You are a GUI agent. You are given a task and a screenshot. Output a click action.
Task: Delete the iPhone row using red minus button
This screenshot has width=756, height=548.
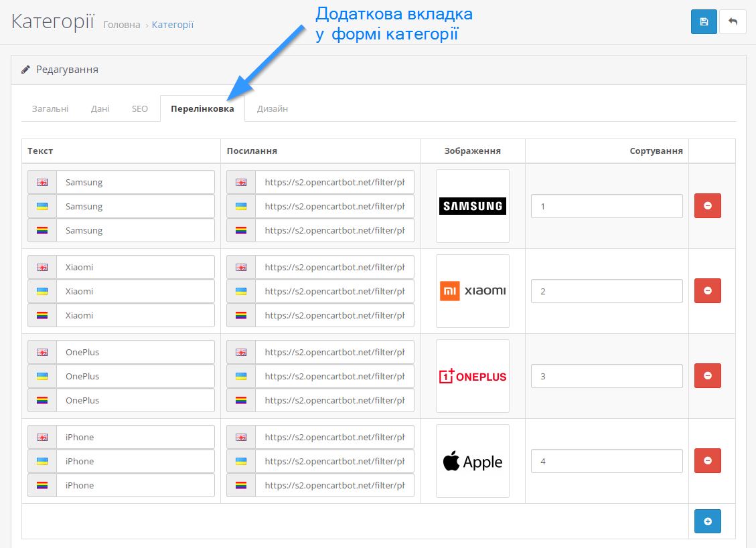tap(707, 461)
